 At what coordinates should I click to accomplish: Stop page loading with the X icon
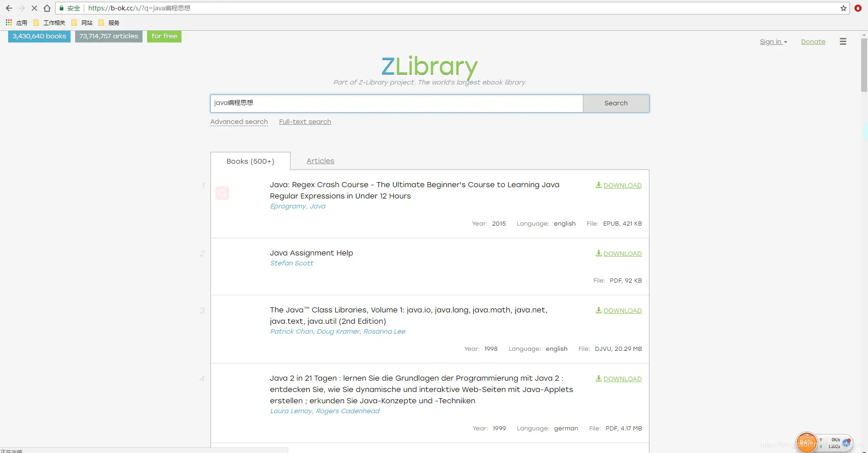34,8
